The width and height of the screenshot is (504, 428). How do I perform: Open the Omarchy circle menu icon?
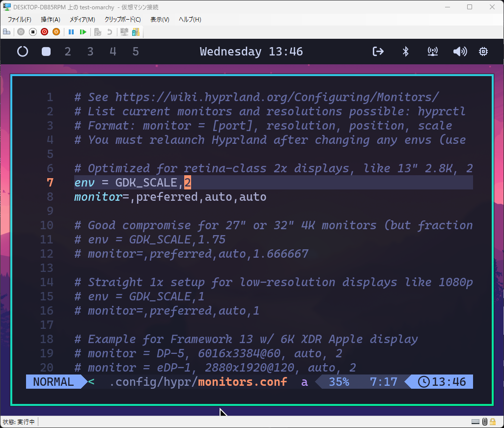[x=23, y=52]
